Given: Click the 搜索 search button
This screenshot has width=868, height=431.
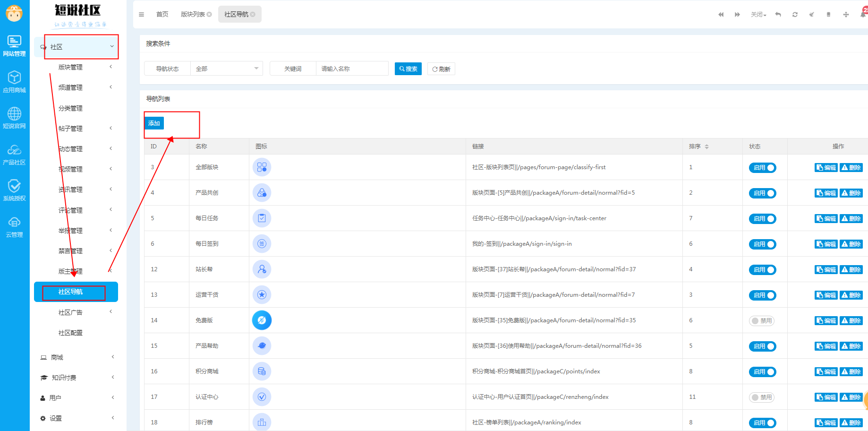Looking at the screenshot, I should (x=408, y=69).
